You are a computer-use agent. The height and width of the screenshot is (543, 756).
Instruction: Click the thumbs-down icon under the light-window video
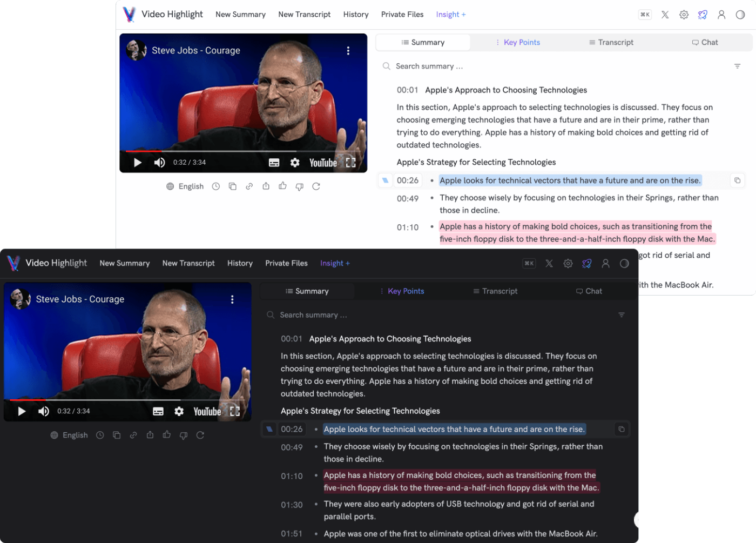(x=299, y=186)
